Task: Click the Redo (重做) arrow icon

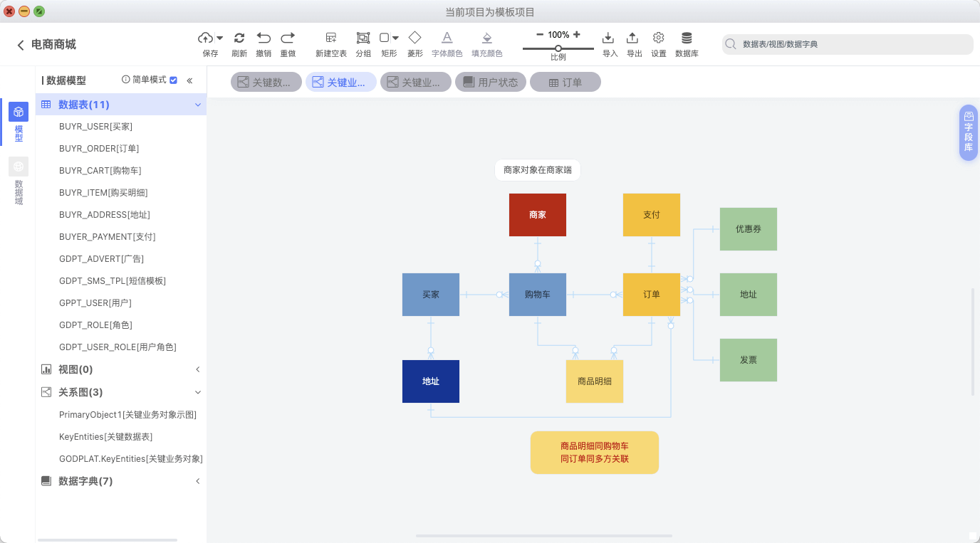Action: [x=288, y=38]
